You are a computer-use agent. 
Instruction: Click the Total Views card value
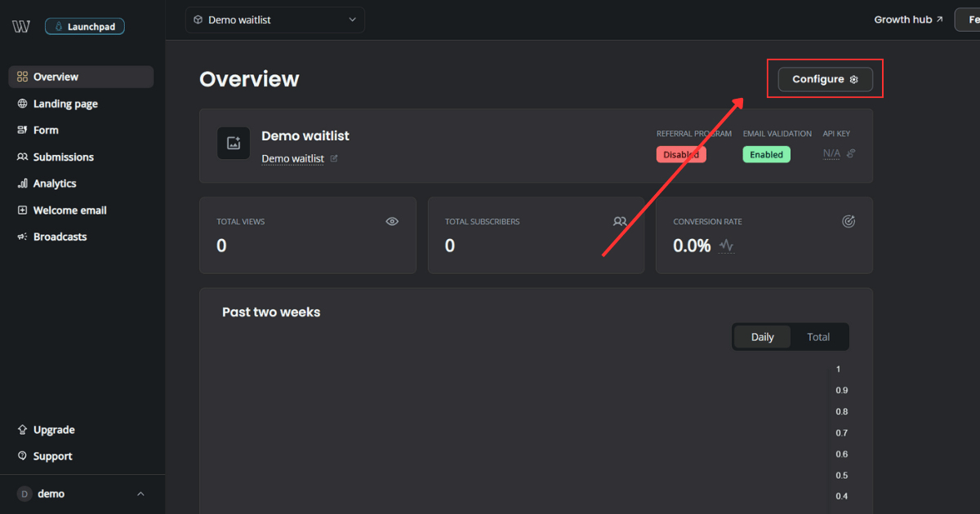pyautogui.click(x=221, y=246)
